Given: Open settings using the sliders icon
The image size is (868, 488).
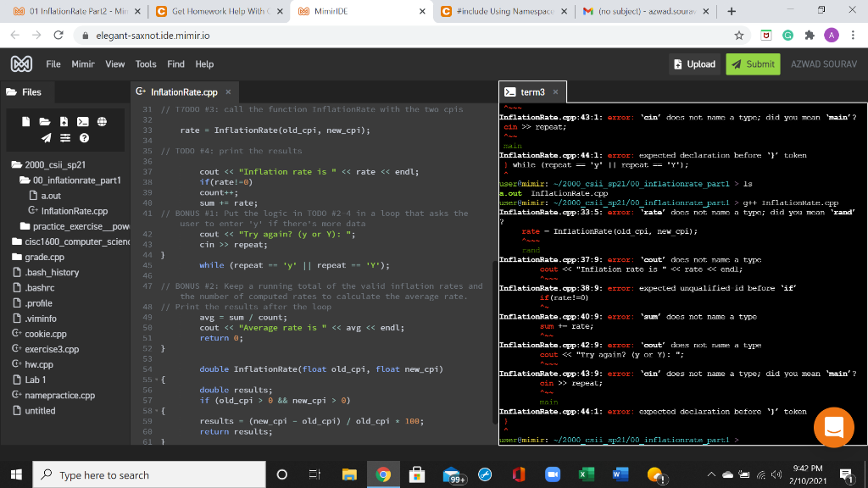Looking at the screenshot, I should (x=65, y=137).
